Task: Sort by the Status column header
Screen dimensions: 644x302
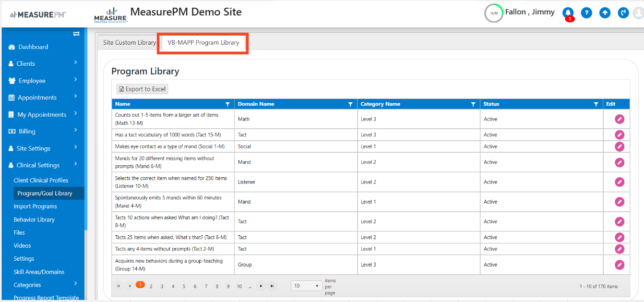Action: coord(491,104)
